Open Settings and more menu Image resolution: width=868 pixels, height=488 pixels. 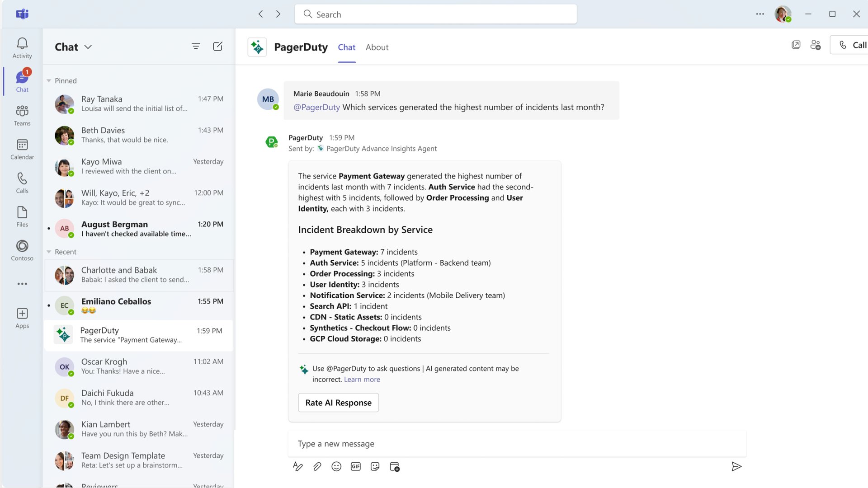(x=760, y=14)
